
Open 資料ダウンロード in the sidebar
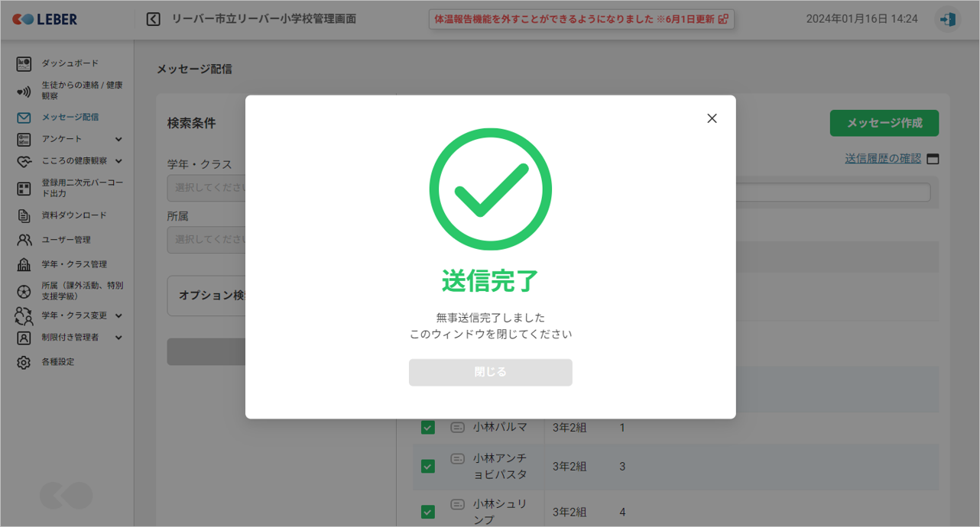tap(73, 215)
